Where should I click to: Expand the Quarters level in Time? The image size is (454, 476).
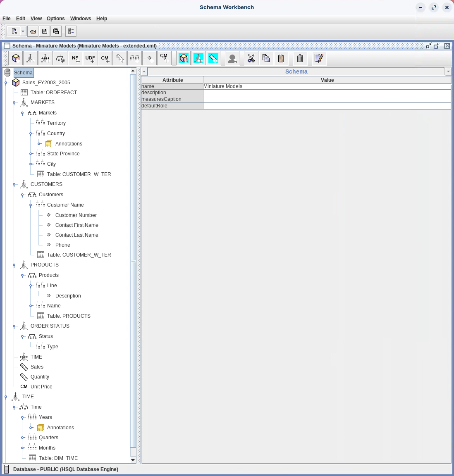tap(22, 438)
